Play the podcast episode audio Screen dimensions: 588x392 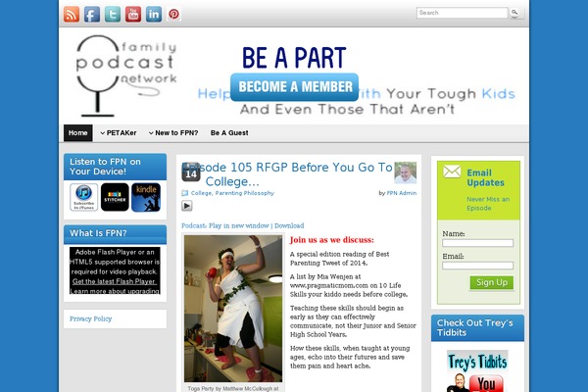pos(187,206)
